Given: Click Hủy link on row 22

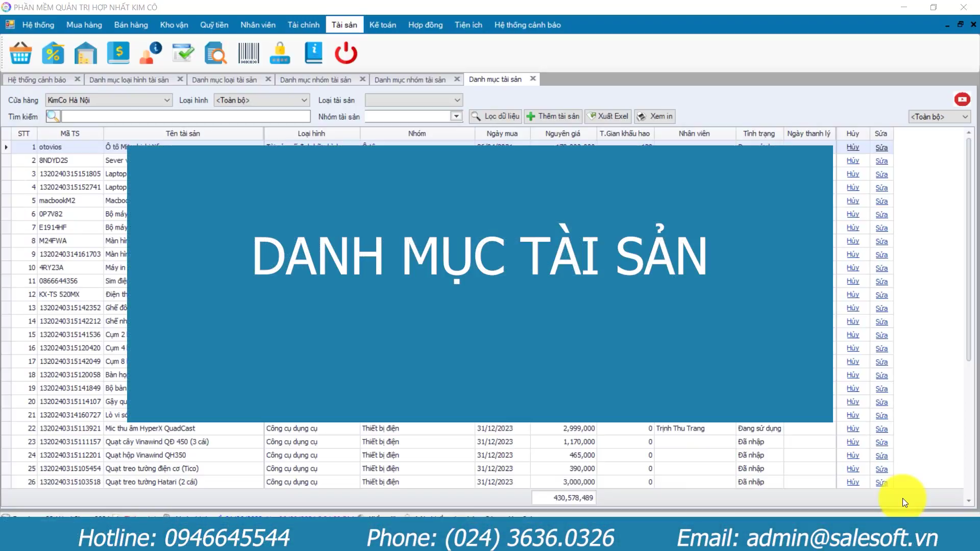Looking at the screenshot, I should pos(852,428).
